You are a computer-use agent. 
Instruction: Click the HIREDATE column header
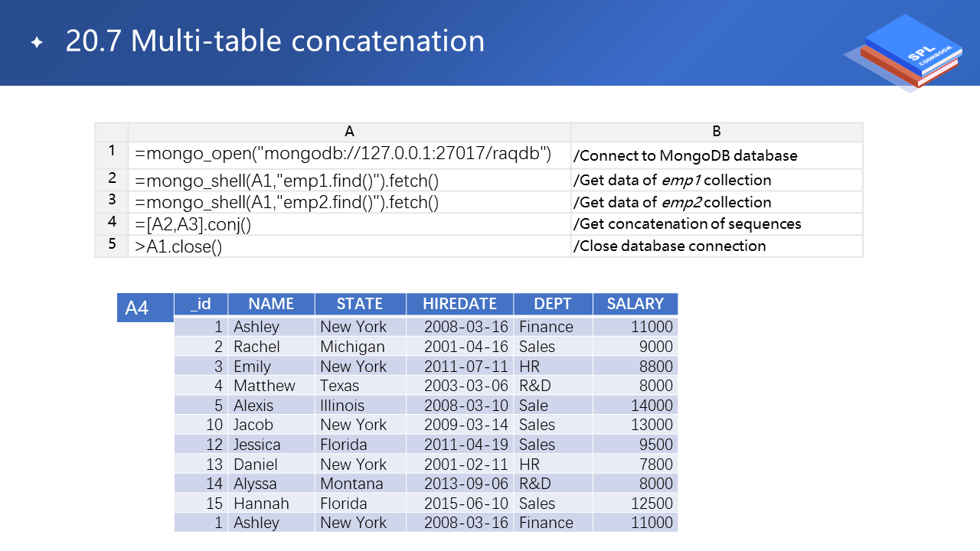[x=459, y=304]
